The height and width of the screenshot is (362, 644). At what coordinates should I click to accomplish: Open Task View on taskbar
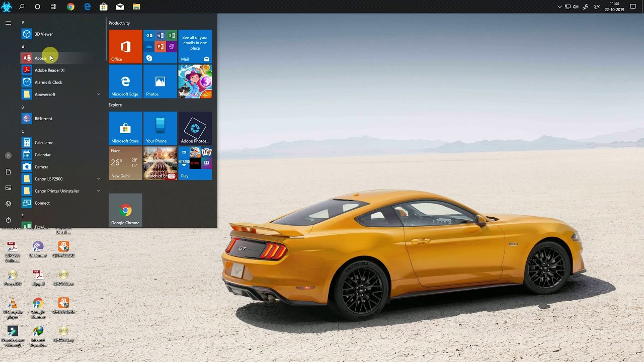(53, 7)
